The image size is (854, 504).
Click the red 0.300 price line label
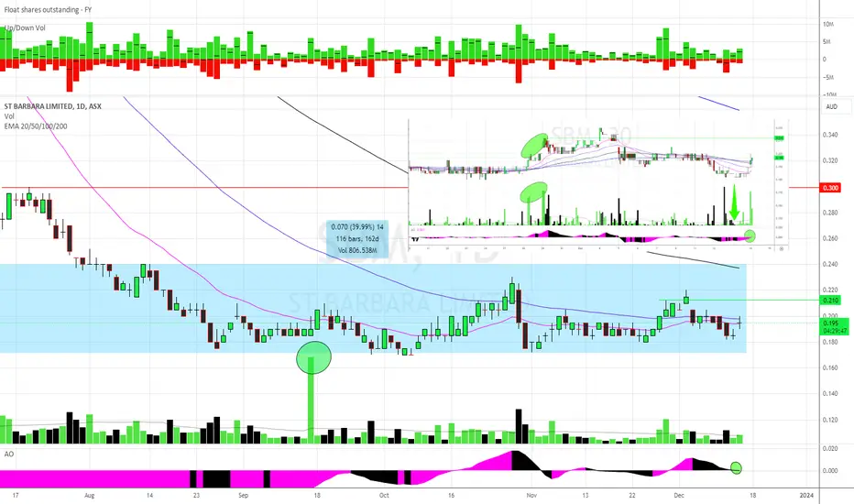[830, 188]
